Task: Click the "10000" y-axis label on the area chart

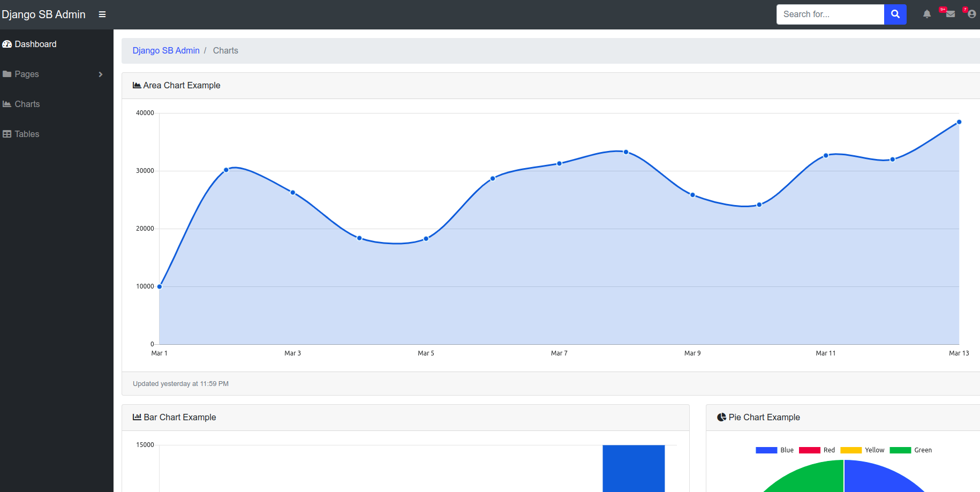Action: (145, 286)
